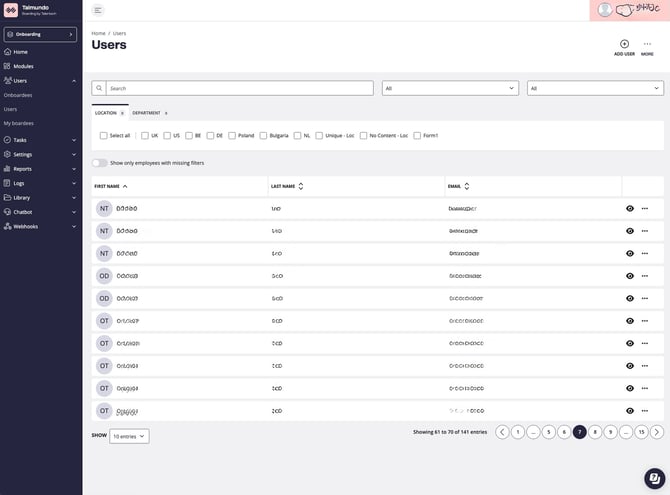This screenshot has height=495, width=670.
Task: Go to page 1 of results
Action: [518, 432]
